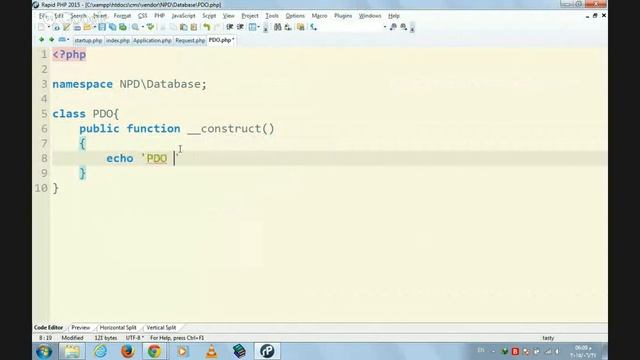
Task: Open Windows Explorer from the taskbar
Action: [x=72, y=351]
